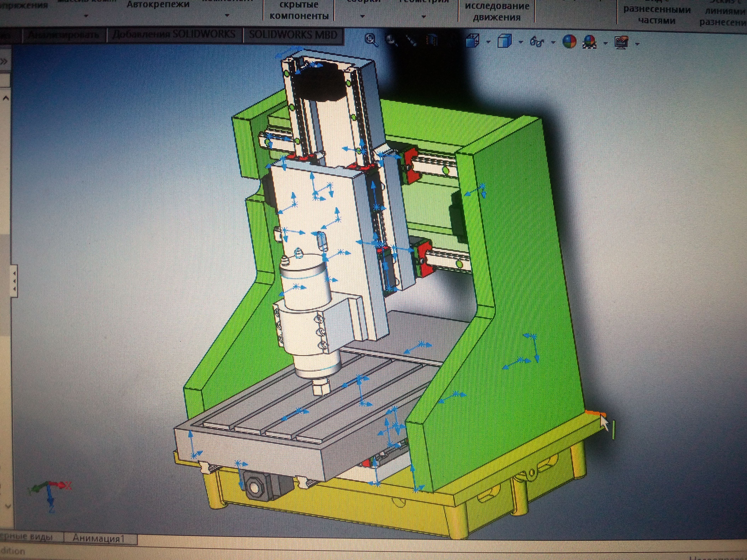Open the View Orientation dropdown arrow
Image resolution: width=747 pixels, height=560 pixels.
click(488, 42)
